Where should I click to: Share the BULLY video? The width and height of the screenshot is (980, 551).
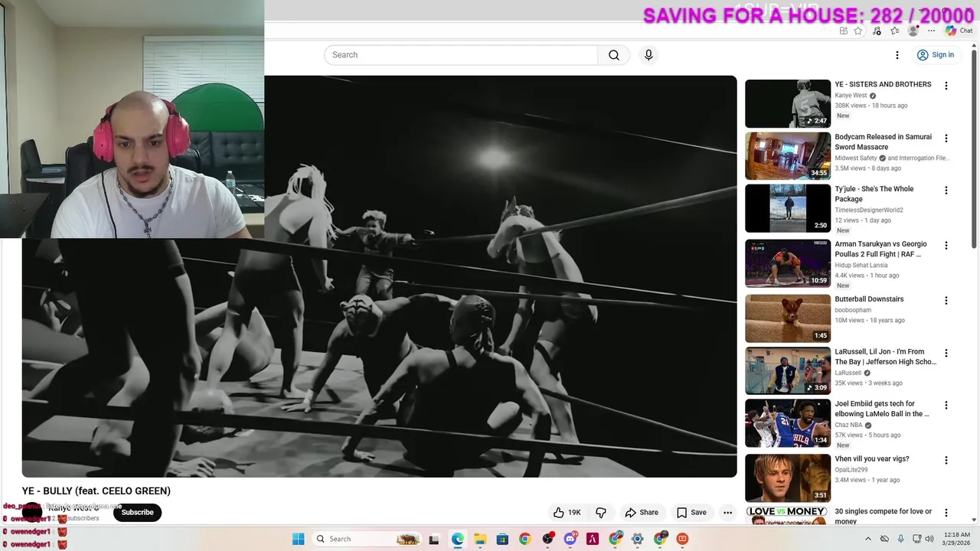pyautogui.click(x=642, y=513)
